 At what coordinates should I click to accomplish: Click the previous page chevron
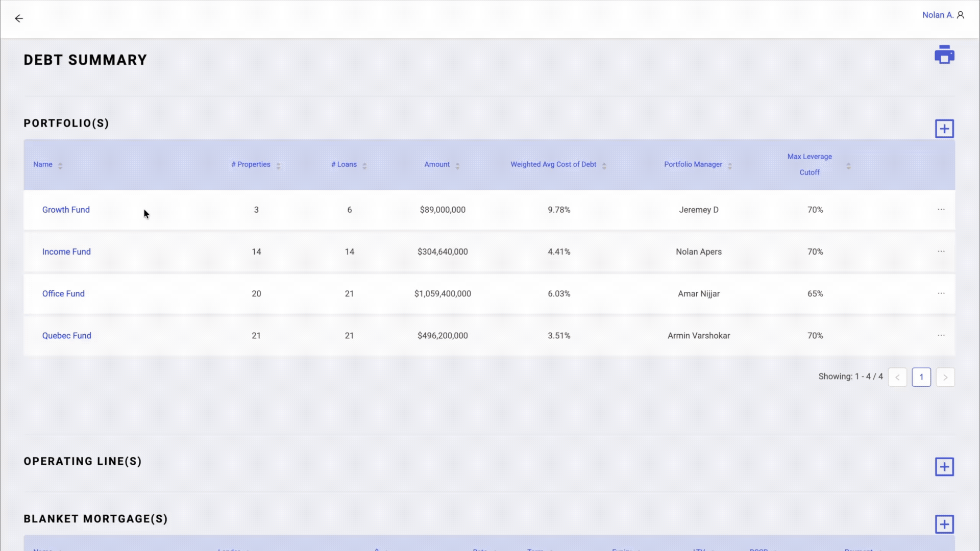pyautogui.click(x=897, y=377)
